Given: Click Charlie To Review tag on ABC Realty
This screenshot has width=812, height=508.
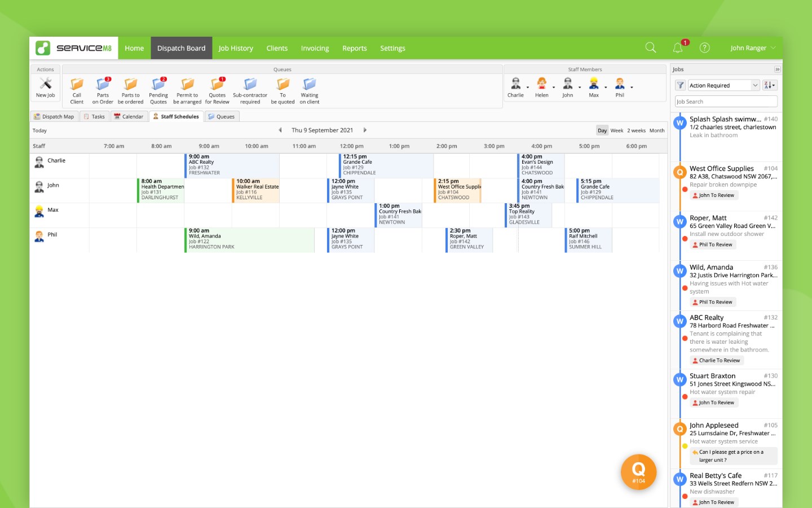Looking at the screenshot, I should coord(717,361).
